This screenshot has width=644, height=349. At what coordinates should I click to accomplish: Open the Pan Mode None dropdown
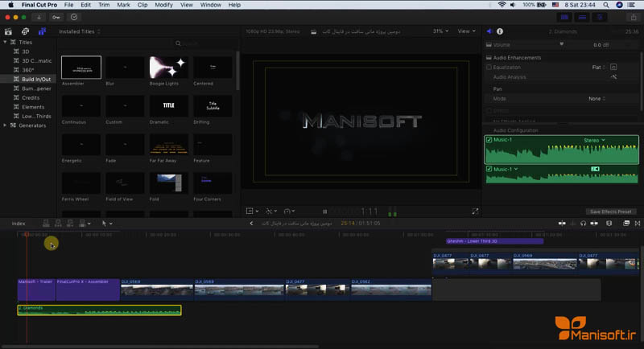click(x=597, y=99)
